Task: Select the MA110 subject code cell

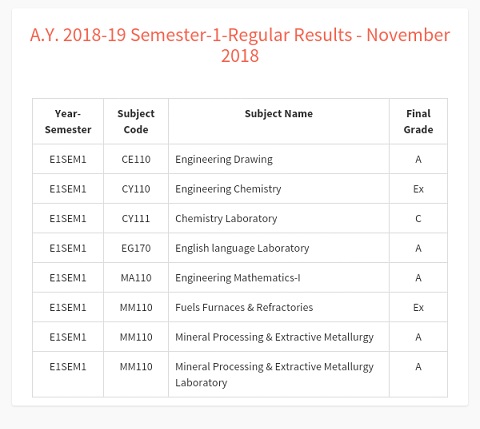Action: pos(136,278)
